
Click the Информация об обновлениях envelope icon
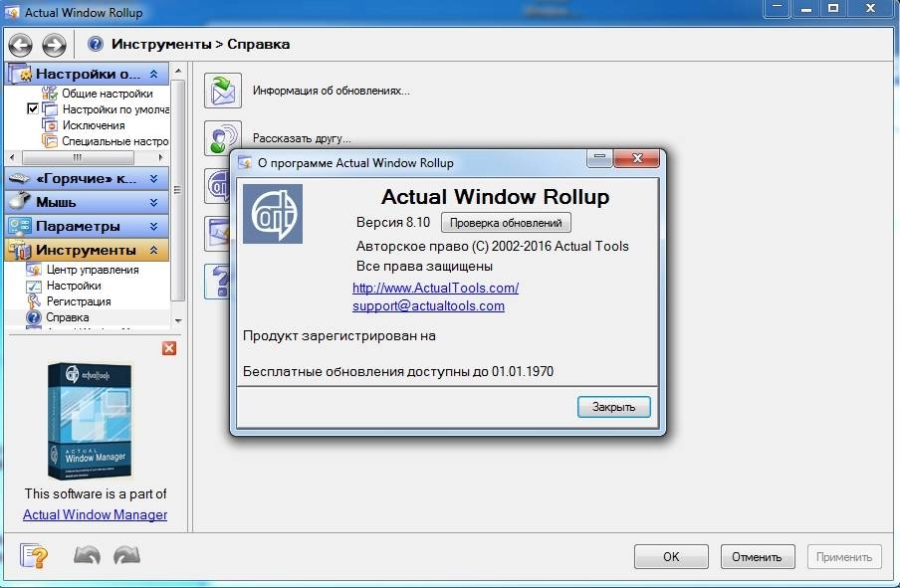(x=223, y=91)
